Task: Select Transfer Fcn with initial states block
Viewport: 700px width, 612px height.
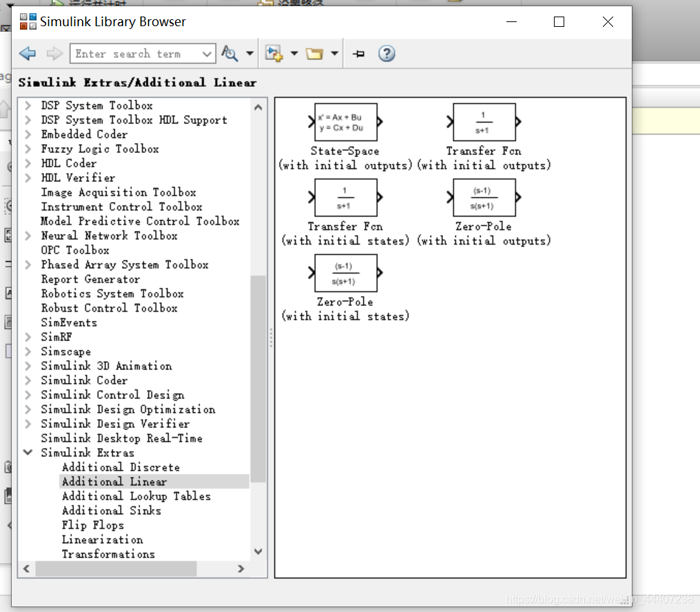Action: [346, 197]
